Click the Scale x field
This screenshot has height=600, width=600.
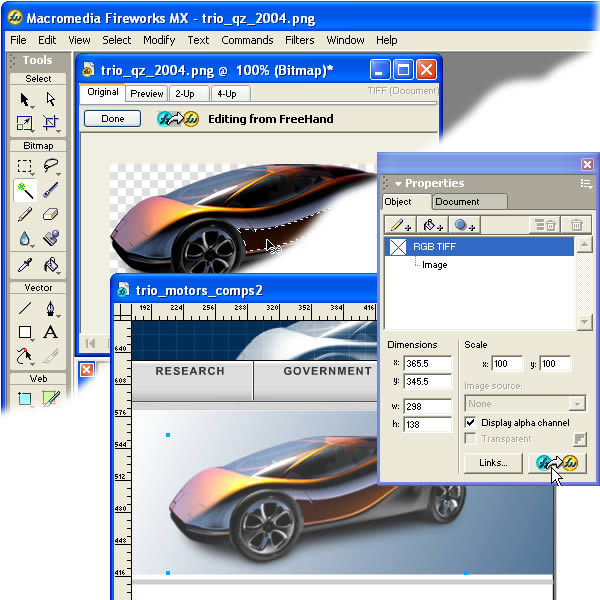coord(507,364)
